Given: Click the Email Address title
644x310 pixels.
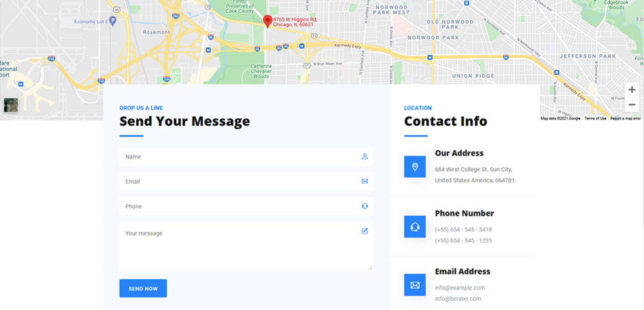Looking at the screenshot, I should point(463,271).
